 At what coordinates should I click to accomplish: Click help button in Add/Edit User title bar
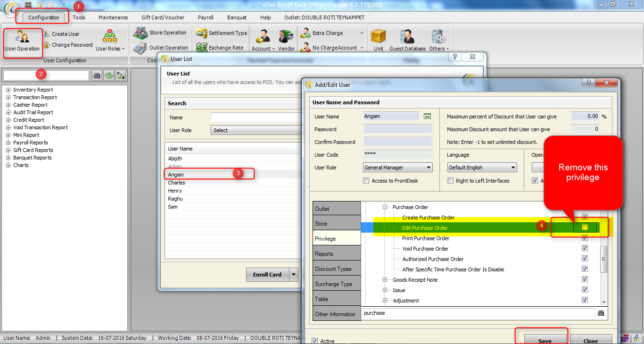(x=589, y=84)
